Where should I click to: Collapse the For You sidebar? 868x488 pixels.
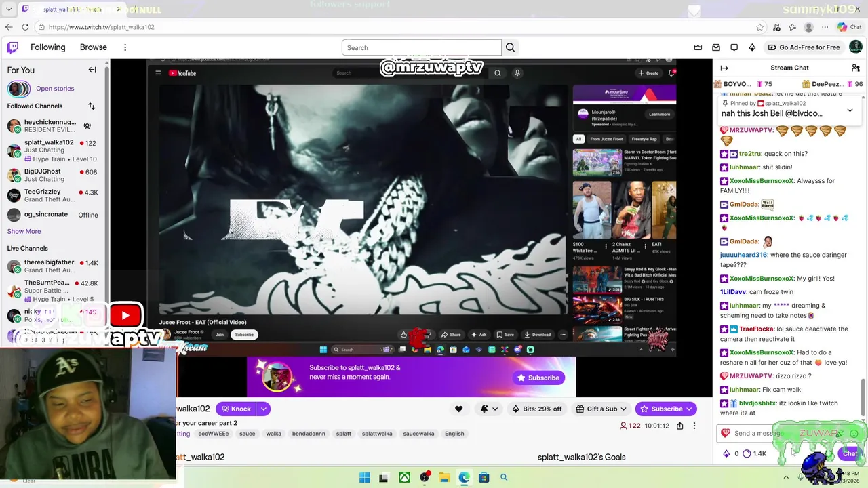point(92,70)
